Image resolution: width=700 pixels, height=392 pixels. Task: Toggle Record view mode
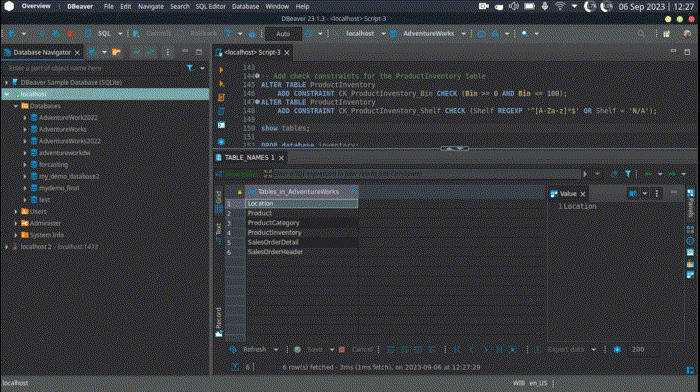218,321
